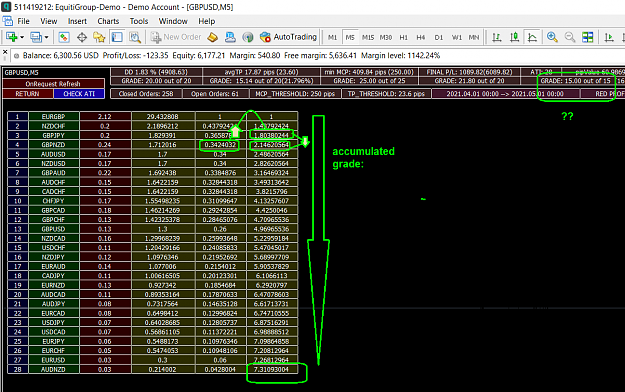Viewport: 625px width, 392px height.
Task: Click the Zoom Out magnifier icon
Action: pyautogui.click(x=570, y=37)
